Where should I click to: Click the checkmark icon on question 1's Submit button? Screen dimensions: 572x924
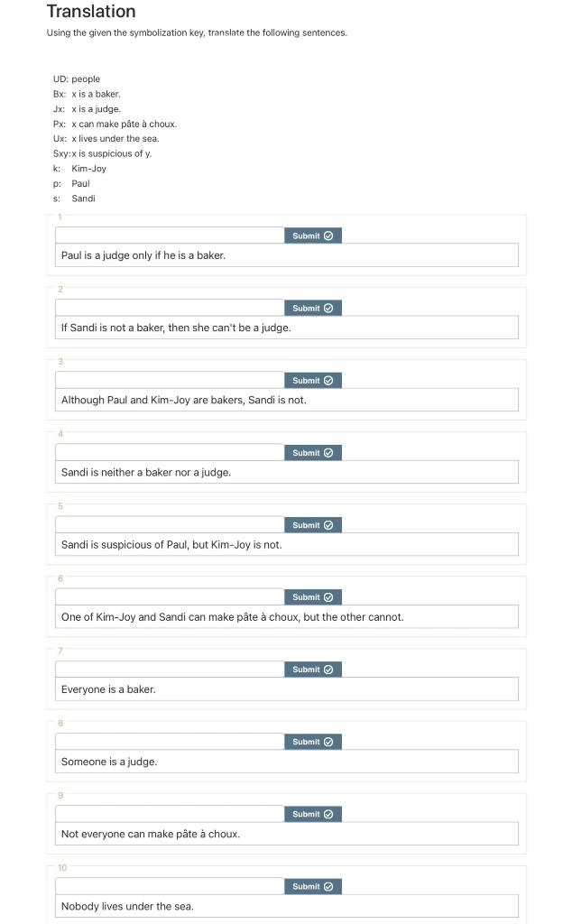pos(328,236)
